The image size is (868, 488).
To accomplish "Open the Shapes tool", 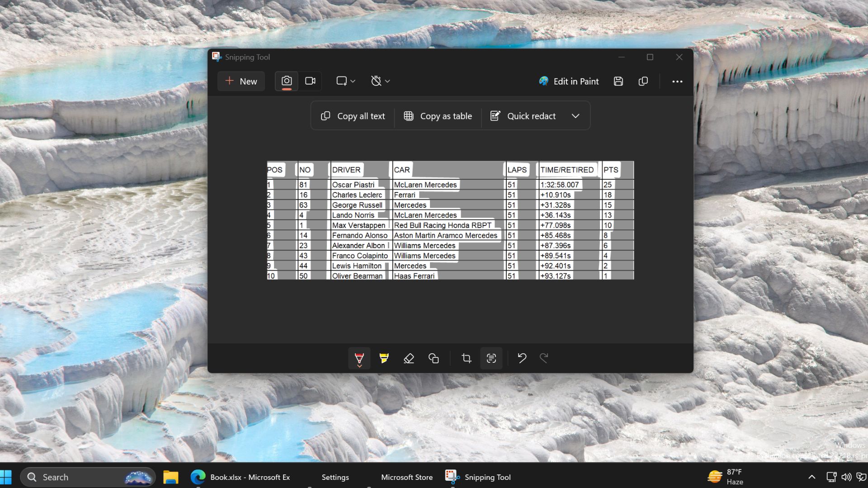I will [434, 358].
